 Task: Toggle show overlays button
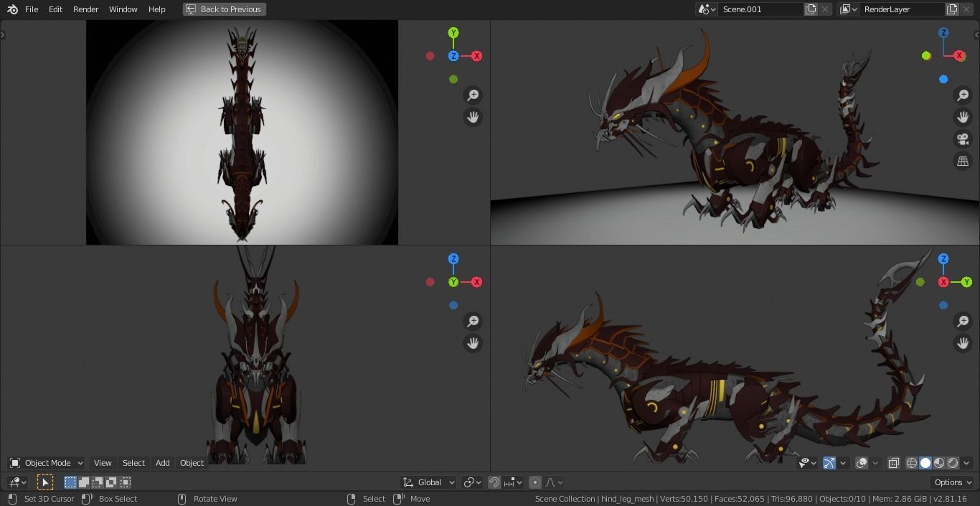click(862, 463)
